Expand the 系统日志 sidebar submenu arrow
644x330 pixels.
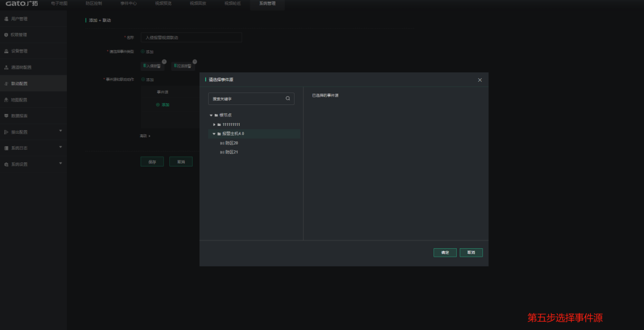pos(60,147)
